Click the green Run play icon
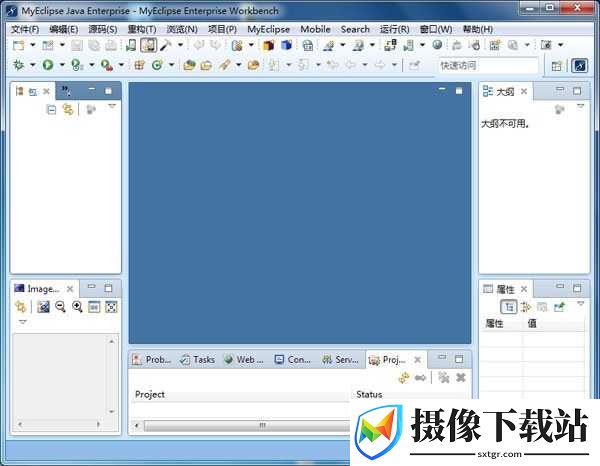 pos(48,65)
